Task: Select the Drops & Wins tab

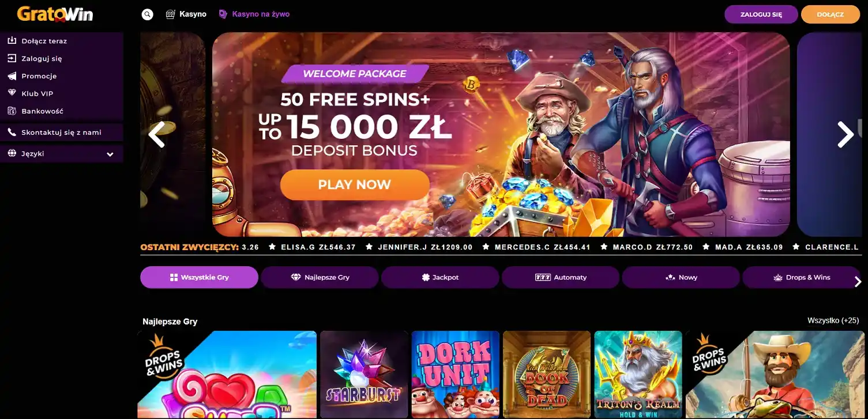Action: click(801, 277)
